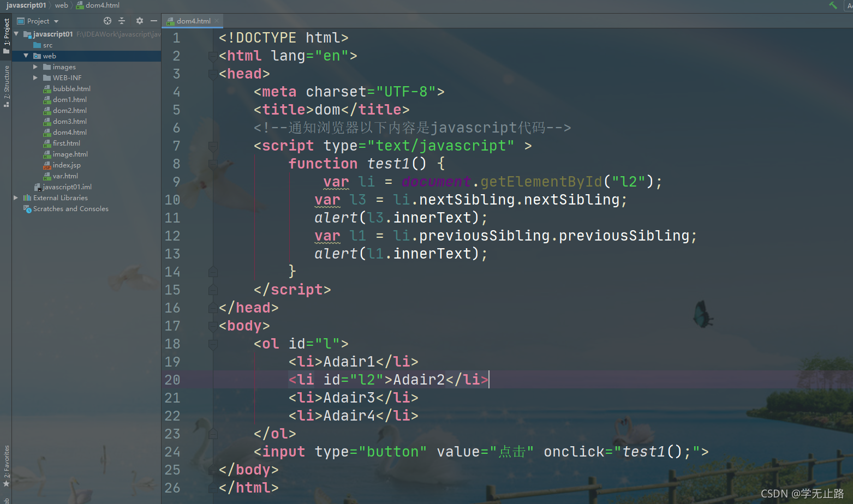853x504 pixels.
Task: Hide the Project panel with the minus icon
Action: point(154,21)
